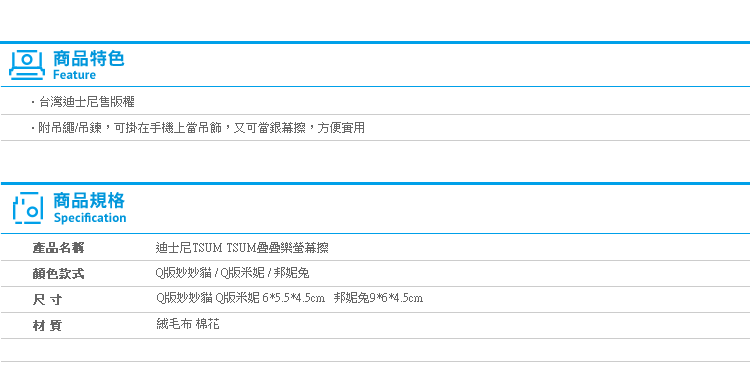
Task: Click the Feature section icon
Action: (27, 65)
